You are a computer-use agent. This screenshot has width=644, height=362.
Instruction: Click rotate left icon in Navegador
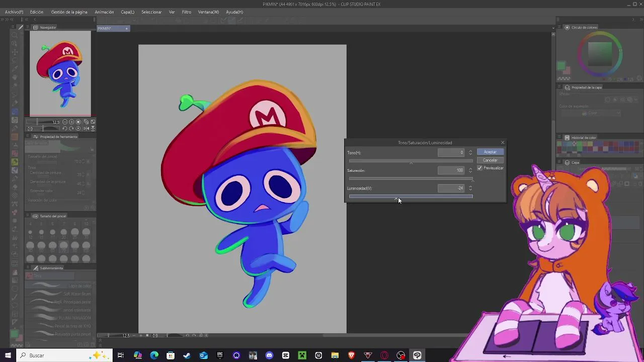point(64,129)
